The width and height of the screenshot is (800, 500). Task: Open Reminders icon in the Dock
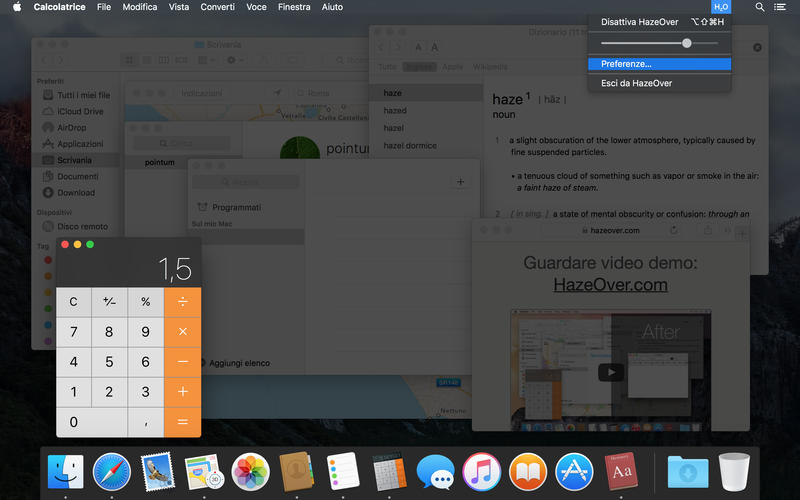click(x=343, y=472)
